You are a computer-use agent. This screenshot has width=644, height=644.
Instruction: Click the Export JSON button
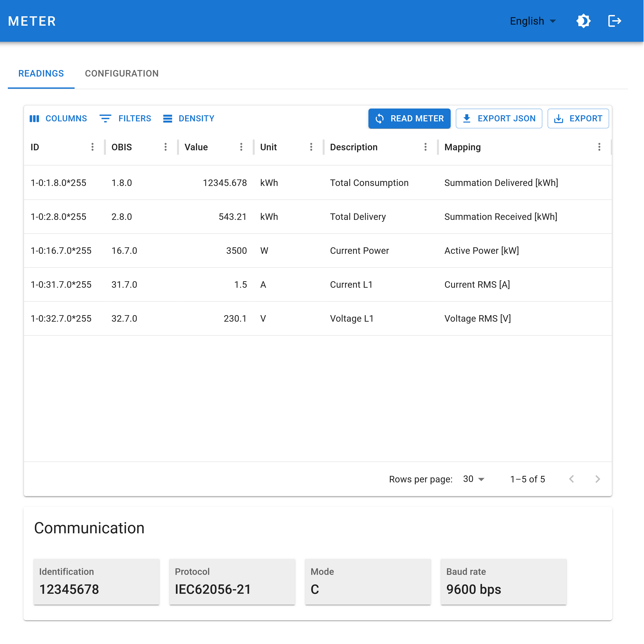pyautogui.click(x=499, y=118)
